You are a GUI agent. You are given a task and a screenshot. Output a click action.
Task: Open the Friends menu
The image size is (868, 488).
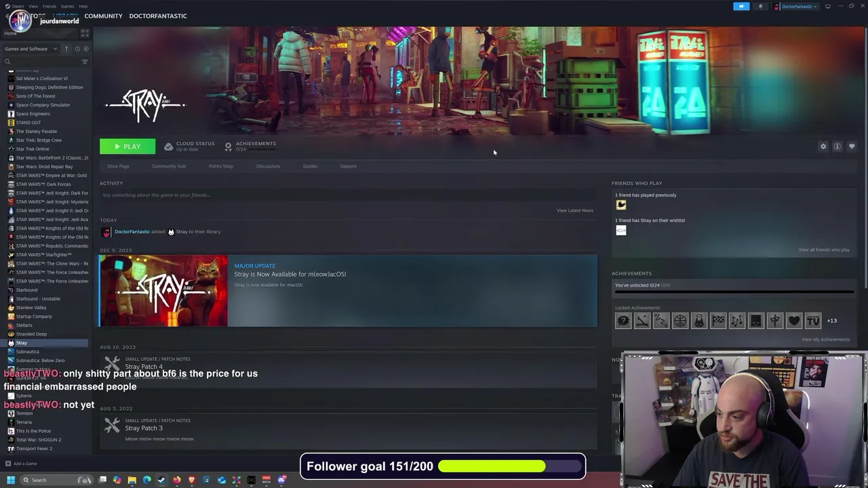tap(50, 6)
